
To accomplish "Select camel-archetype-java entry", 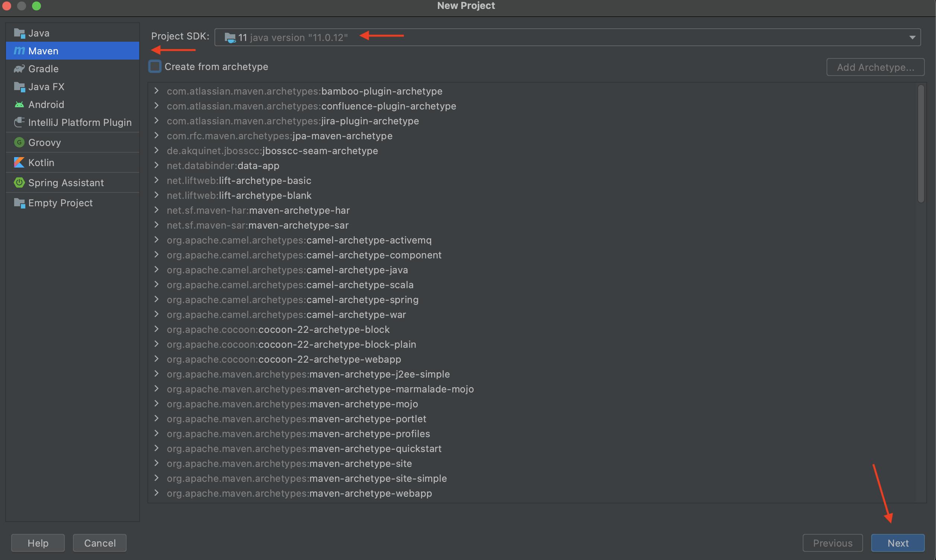I will [287, 270].
